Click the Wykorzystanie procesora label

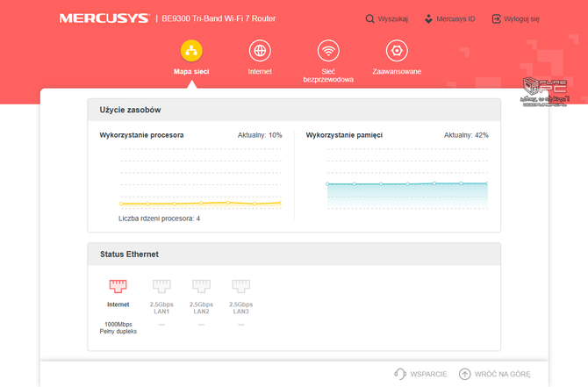141,135
